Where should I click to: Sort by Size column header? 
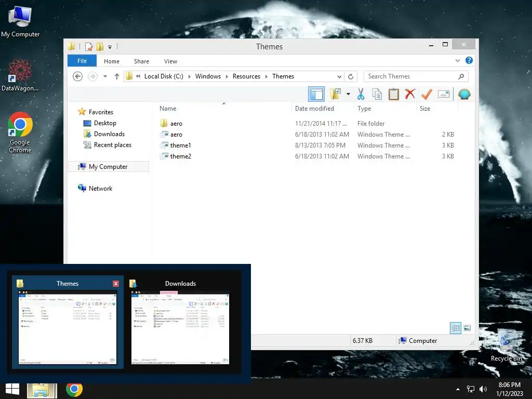click(425, 109)
